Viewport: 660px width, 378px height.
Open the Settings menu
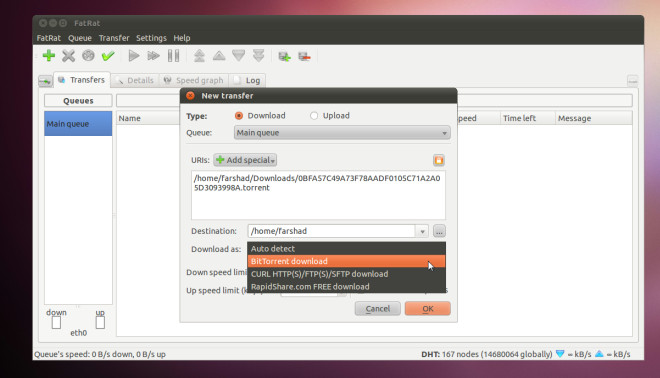point(151,38)
